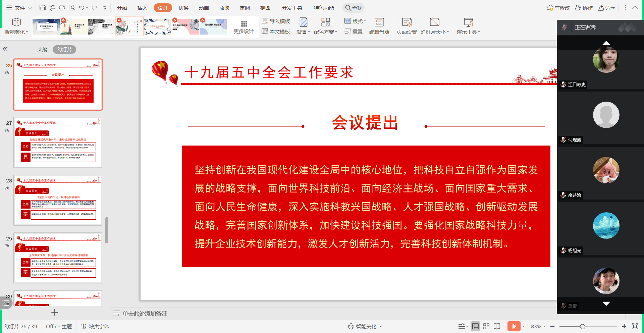Start slideshow with orange play button

[514, 326]
